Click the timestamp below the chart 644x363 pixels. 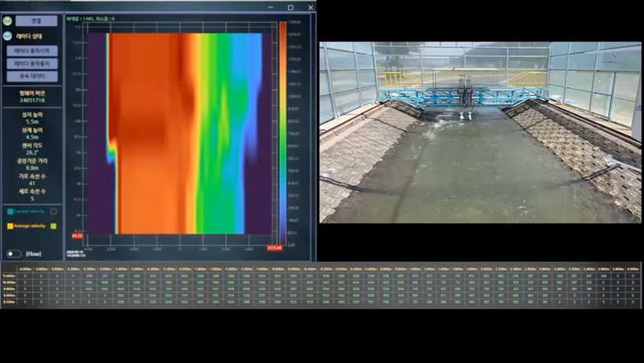click(x=76, y=254)
